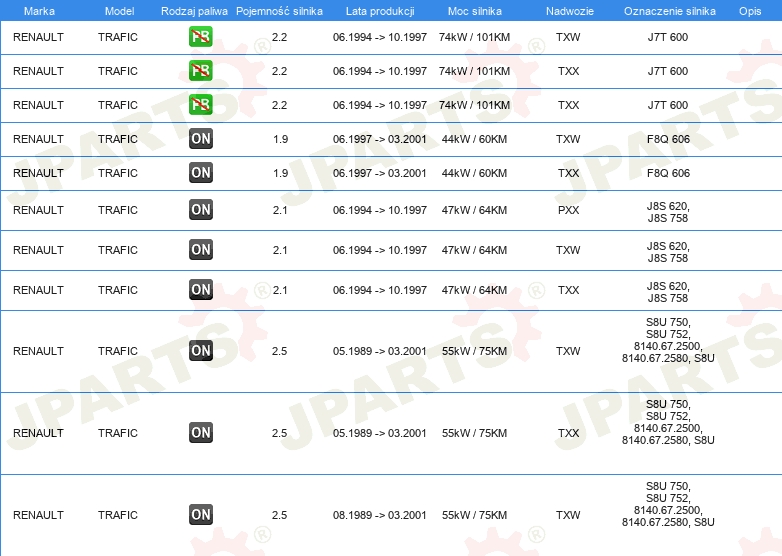Click the Marka column header
This screenshot has height=556, width=782.
point(38,10)
